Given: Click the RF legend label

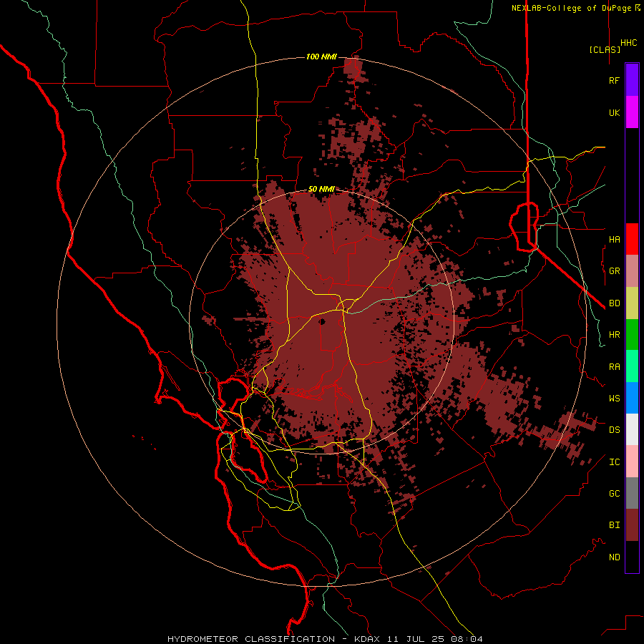Looking at the screenshot, I should coord(614,81).
